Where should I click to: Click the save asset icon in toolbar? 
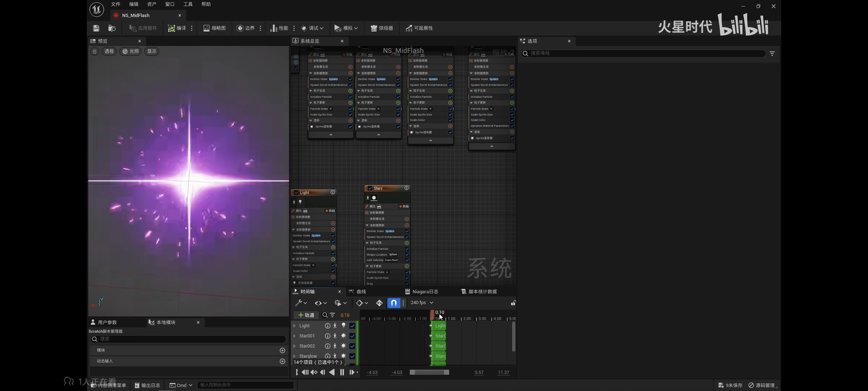pos(96,28)
